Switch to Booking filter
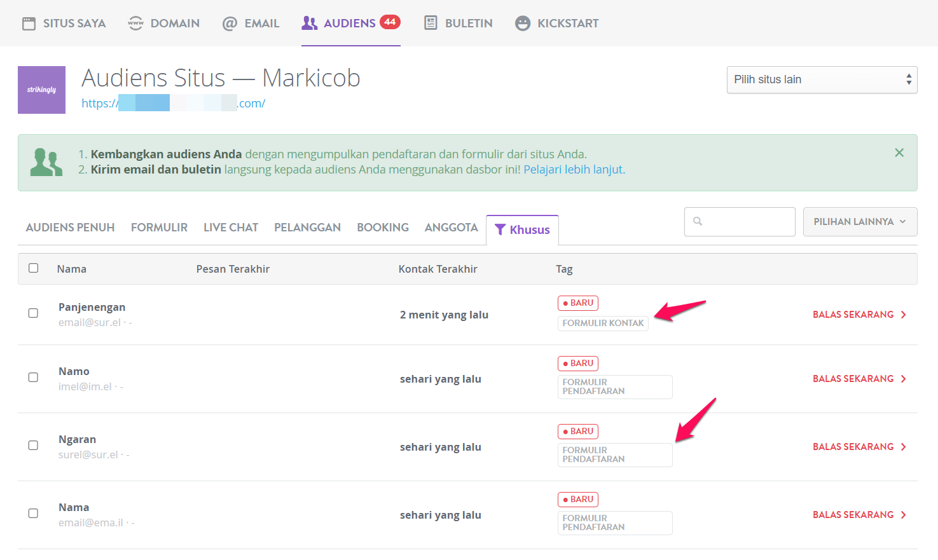Image resolution: width=938 pixels, height=560 pixels. click(383, 228)
